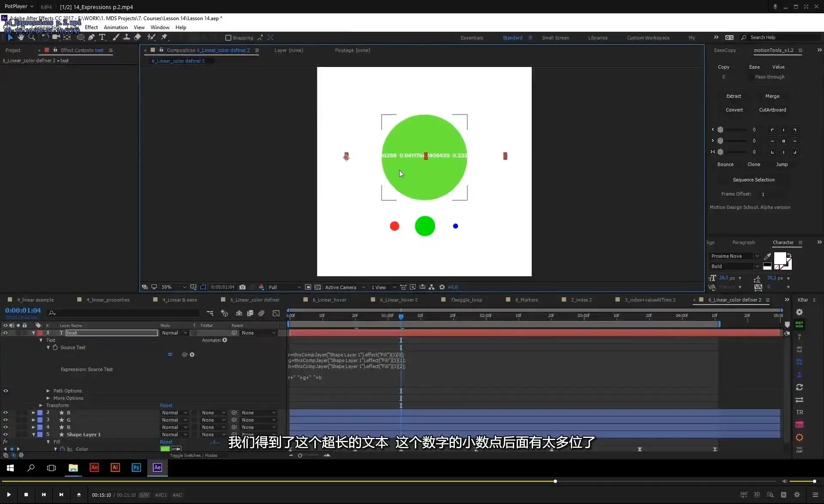The height and width of the screenshot is (504, 824).
Task: Click the Sequence Selection button
Action: pos(754,180)
